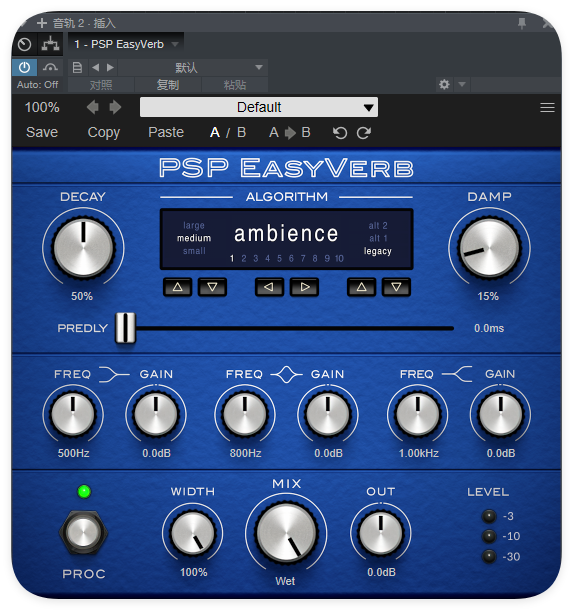Go to previous host preset arrow
The width and height of the screenshot is (573, 610).
pos(96,68)
